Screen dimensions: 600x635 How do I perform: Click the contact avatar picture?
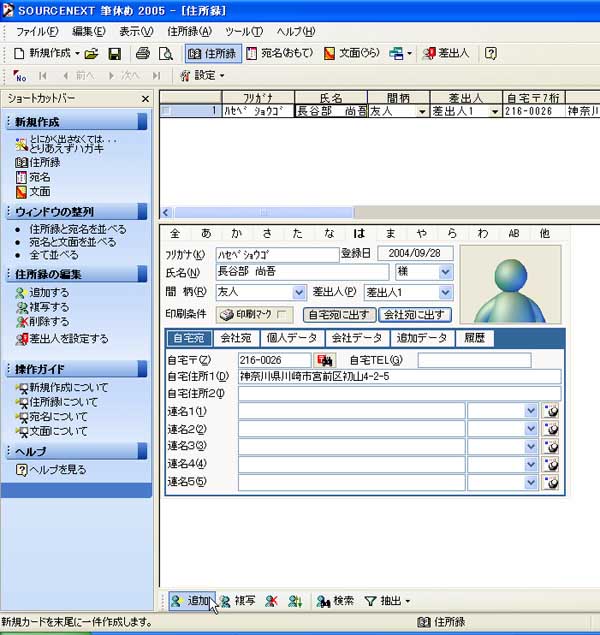(511, 284)
